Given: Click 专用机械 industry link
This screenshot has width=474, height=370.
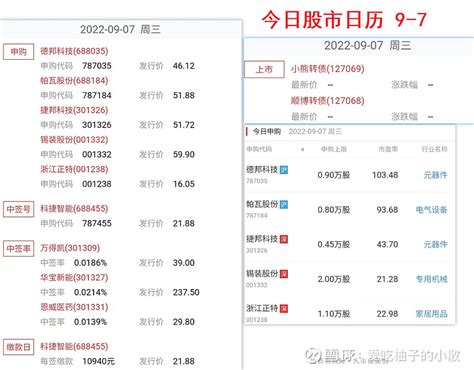Looking at the screenshot, I should click(x=432, y=279).
